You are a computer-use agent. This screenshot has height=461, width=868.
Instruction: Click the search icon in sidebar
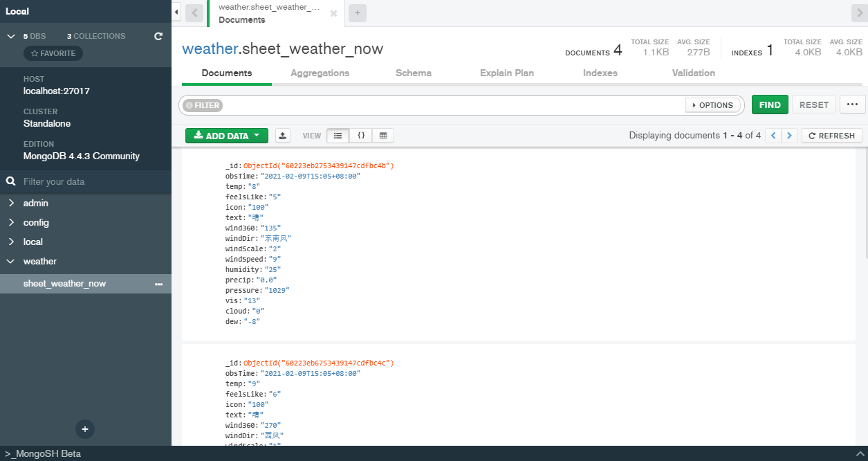[x=10, y=181]
